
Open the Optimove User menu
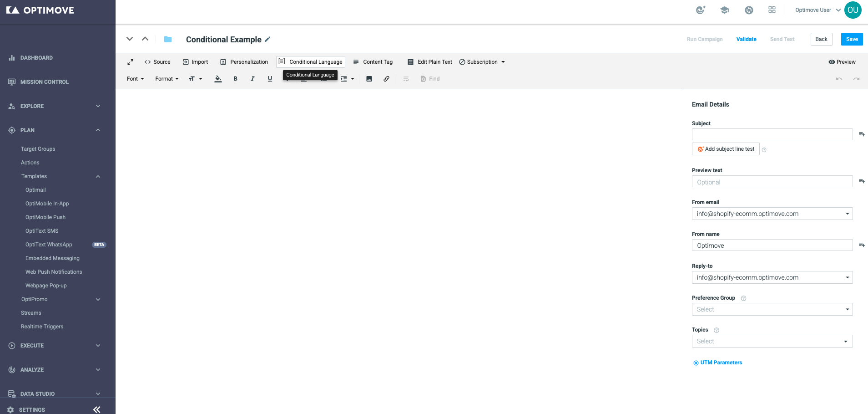click(818, 10)
